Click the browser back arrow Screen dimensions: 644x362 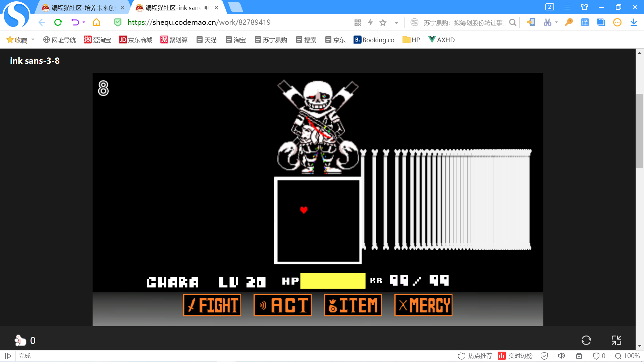click(x=42, y=22)
